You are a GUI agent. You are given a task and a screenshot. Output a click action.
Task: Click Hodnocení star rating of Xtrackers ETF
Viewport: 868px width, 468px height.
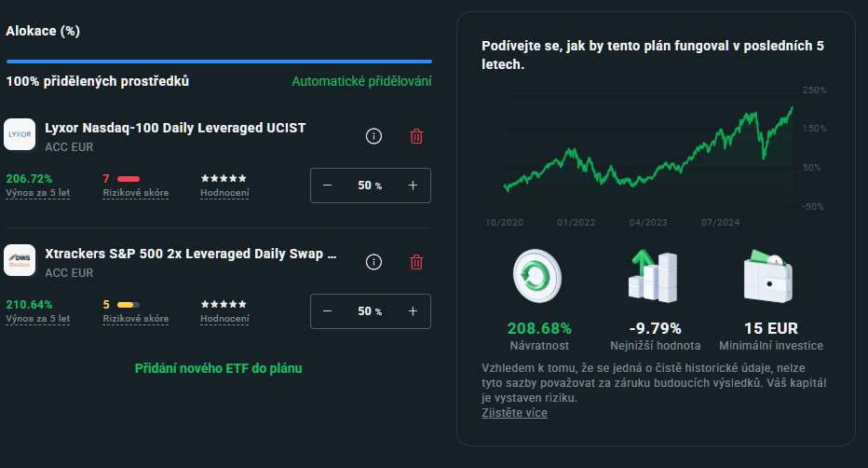point(224,304)
